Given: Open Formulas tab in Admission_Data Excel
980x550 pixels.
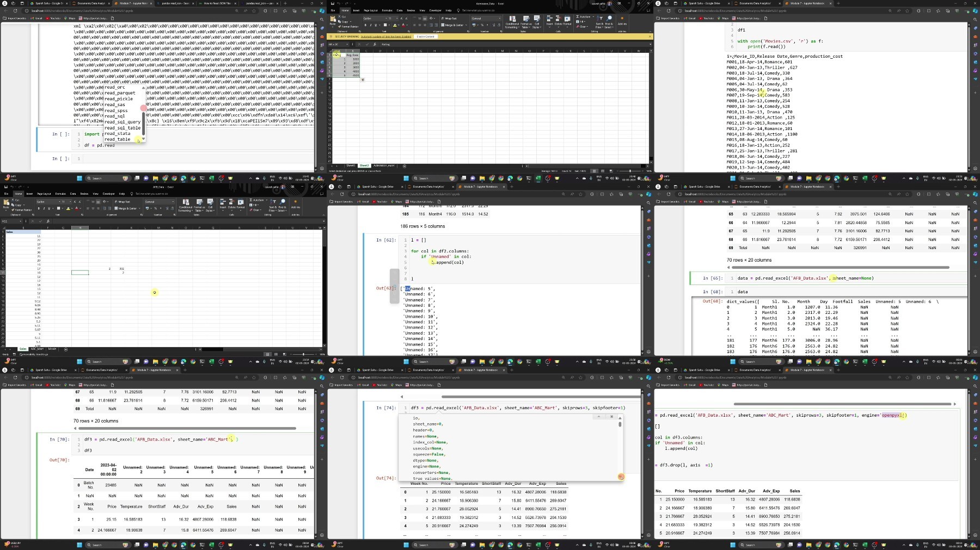Looking at the screenshot, I should [x=387, y=10].
